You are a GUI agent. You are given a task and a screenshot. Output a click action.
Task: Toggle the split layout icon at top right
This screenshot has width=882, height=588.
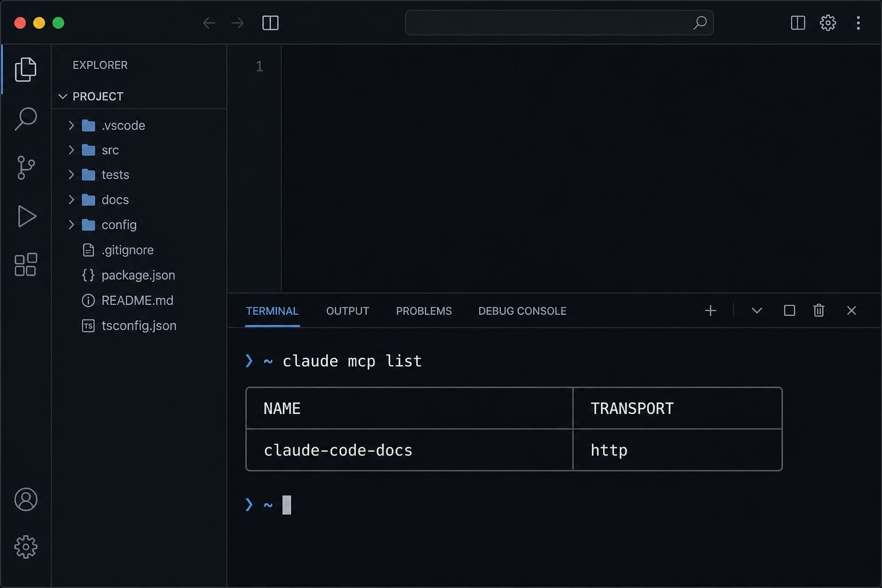798,23
